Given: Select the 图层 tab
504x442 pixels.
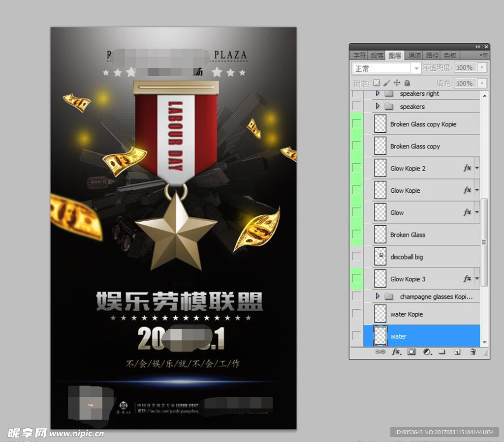Looking at the screenshot, I should [x=395, y=56].
